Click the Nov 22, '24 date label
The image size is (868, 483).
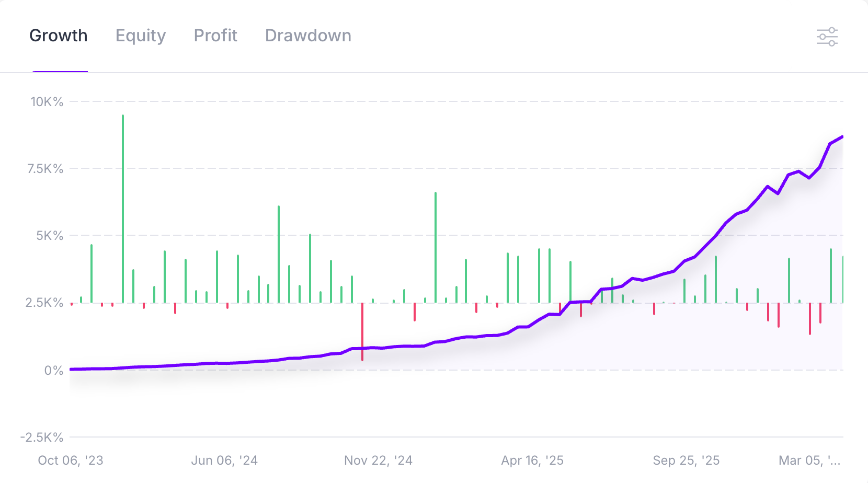point(378,461)
